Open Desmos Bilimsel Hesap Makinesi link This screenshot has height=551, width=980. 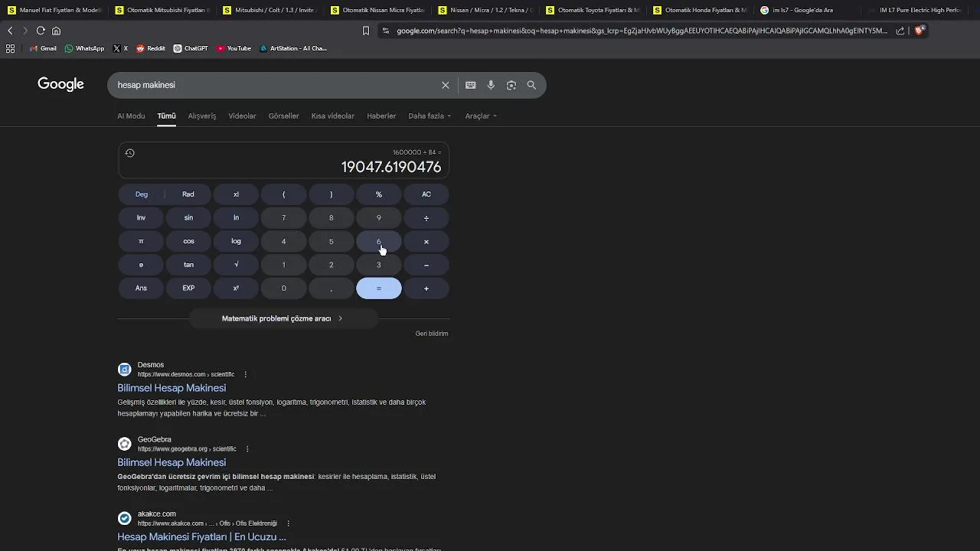(x=171, y=388)
